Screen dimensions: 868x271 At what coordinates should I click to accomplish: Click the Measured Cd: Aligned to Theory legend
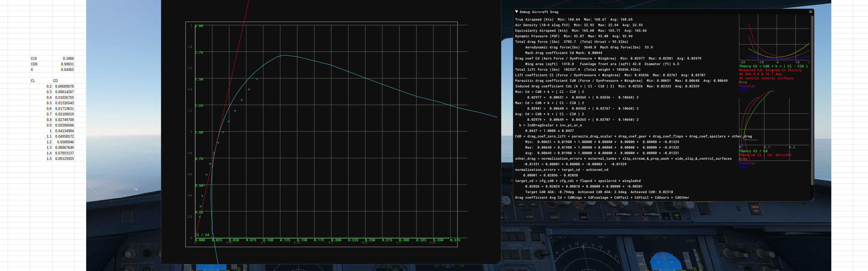(x=770, y=70)
